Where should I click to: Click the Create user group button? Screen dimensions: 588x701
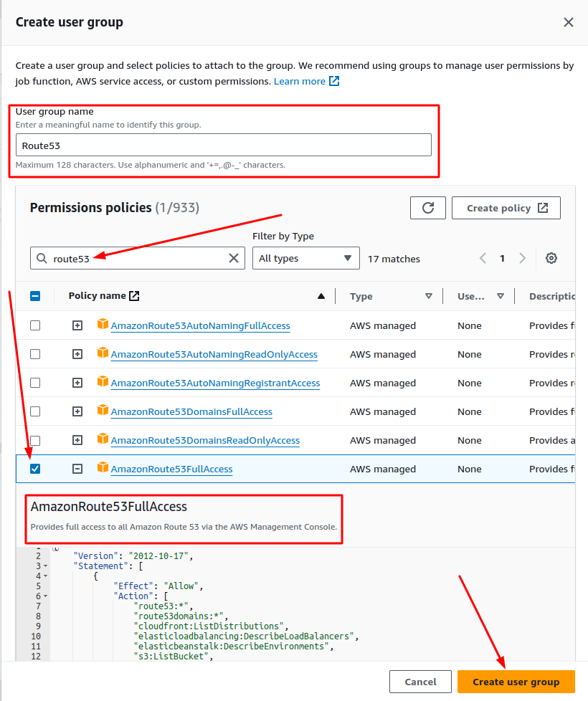(x=516, y=682)
